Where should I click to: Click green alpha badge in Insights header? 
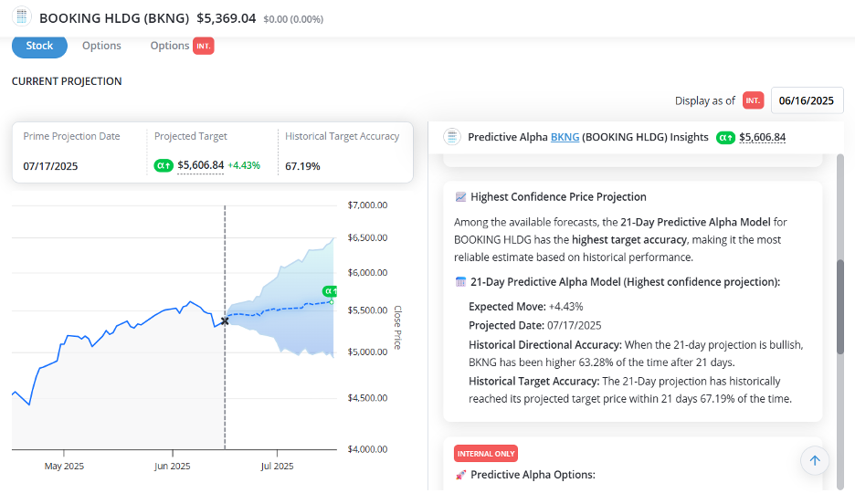click(726, 137)
